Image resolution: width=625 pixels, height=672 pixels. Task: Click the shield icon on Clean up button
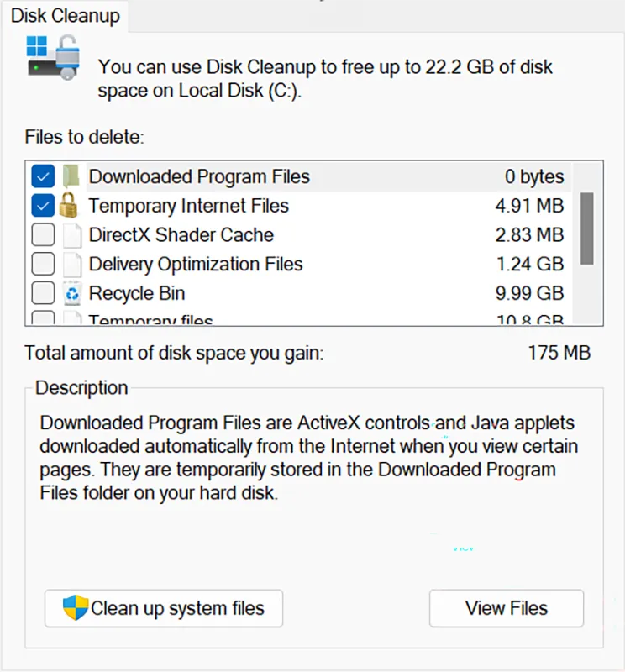point(76,608)
